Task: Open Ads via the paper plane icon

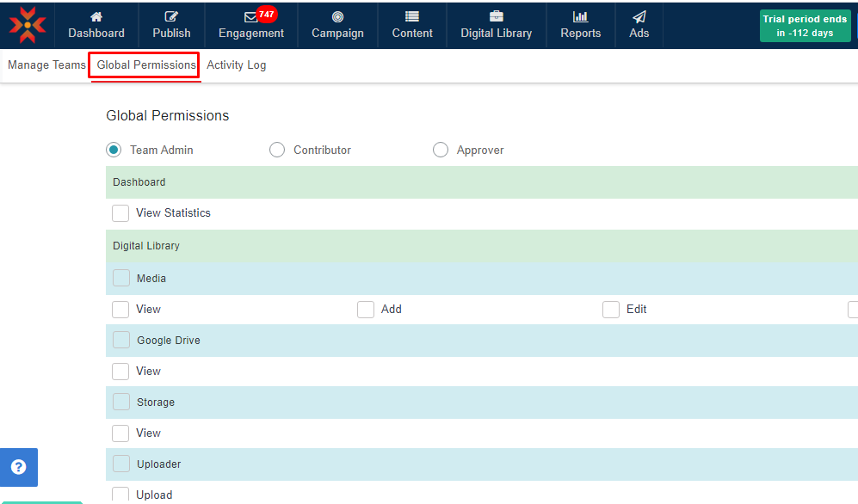Action: pyautogui.click(x=639, y=17)
